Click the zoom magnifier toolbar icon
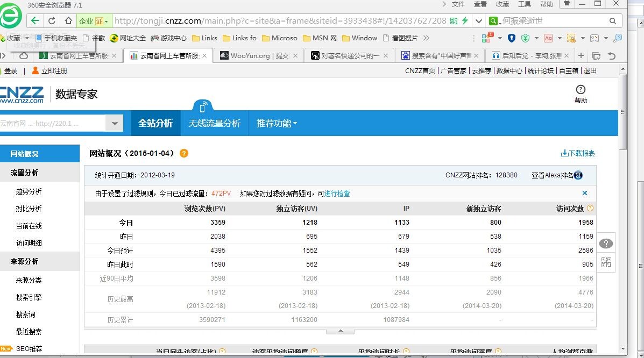Image resolution: width=644 pixels, height=358 pixels. click(617, 38)
